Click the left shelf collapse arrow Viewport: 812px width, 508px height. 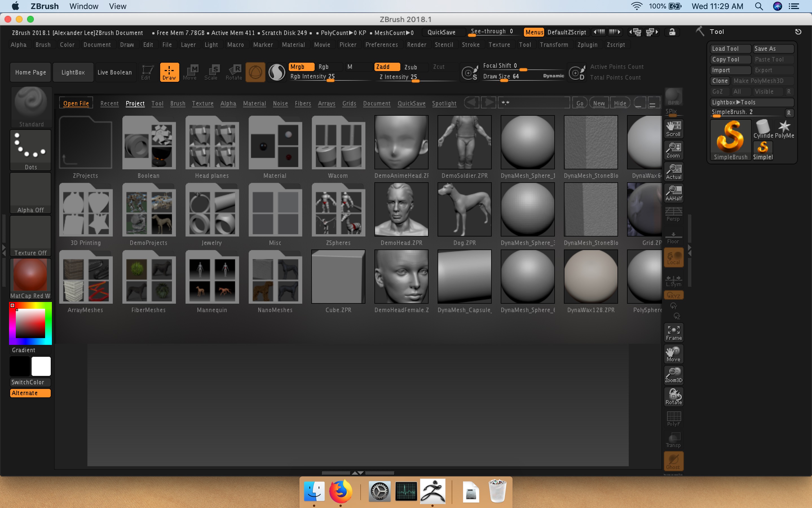coord(4,250)
